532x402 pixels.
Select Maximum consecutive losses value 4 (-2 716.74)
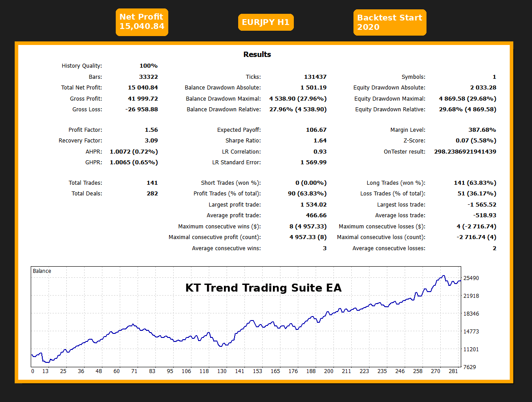(x=476, y=226)
